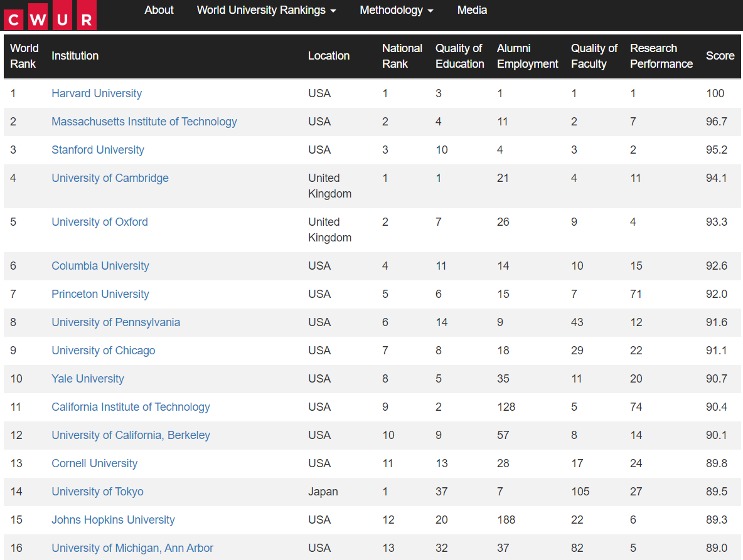
Task: Select Michigan's score 89.0
Action: [x=717, y=548]
